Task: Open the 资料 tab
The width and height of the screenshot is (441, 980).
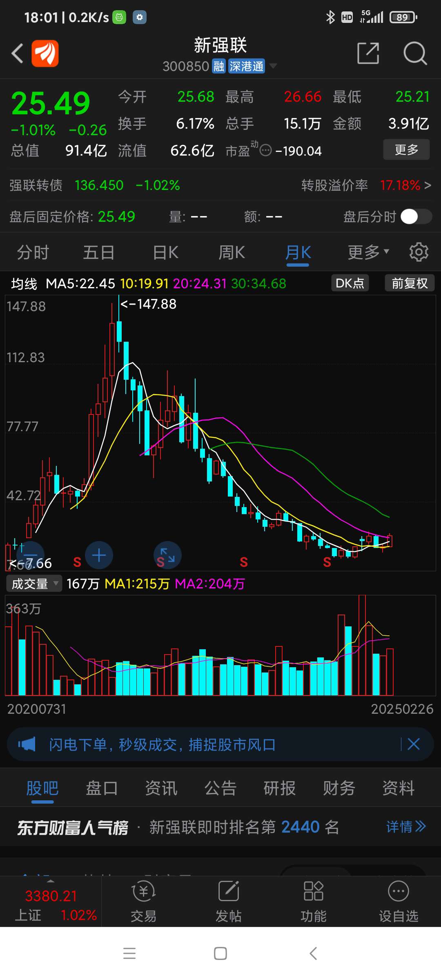Action: pos(399,788)
